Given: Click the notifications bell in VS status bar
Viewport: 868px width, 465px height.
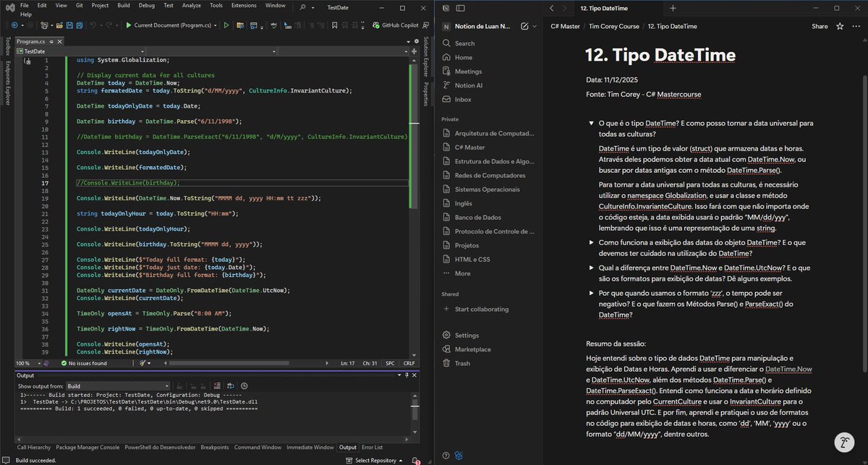Looking at the screenshot, I should (x=415, y=461).
